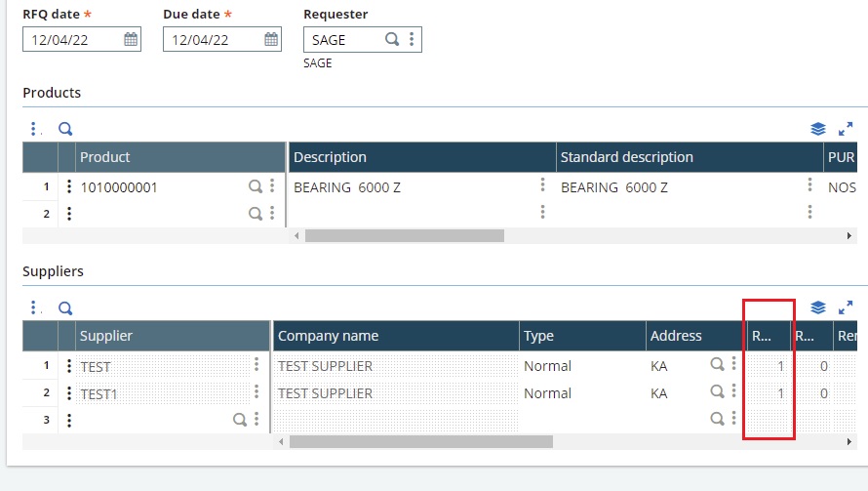Open the Requester field actions menu

(412, 39)
